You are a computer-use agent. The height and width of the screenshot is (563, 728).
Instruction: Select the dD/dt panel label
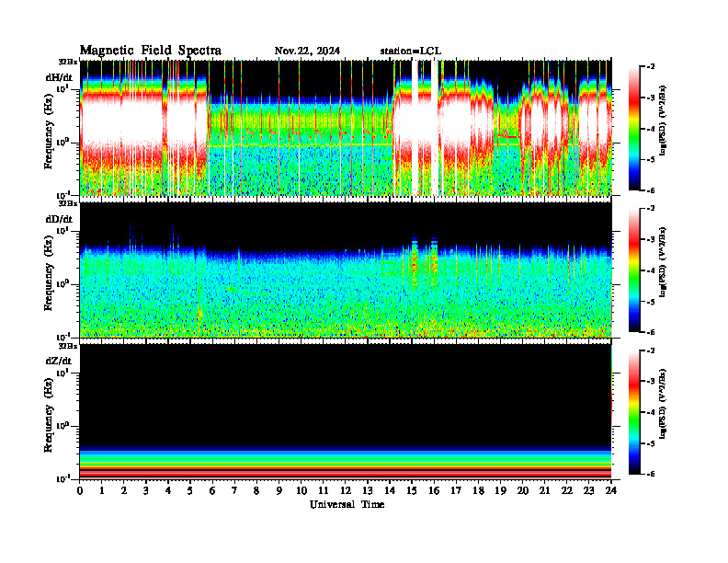tap(59, 219)
